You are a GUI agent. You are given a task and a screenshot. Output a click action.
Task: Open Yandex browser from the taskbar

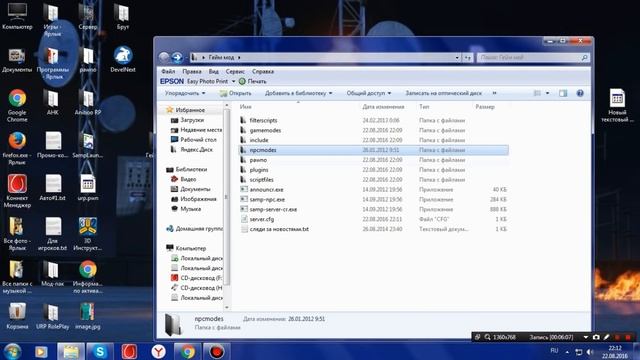[158, 351]
